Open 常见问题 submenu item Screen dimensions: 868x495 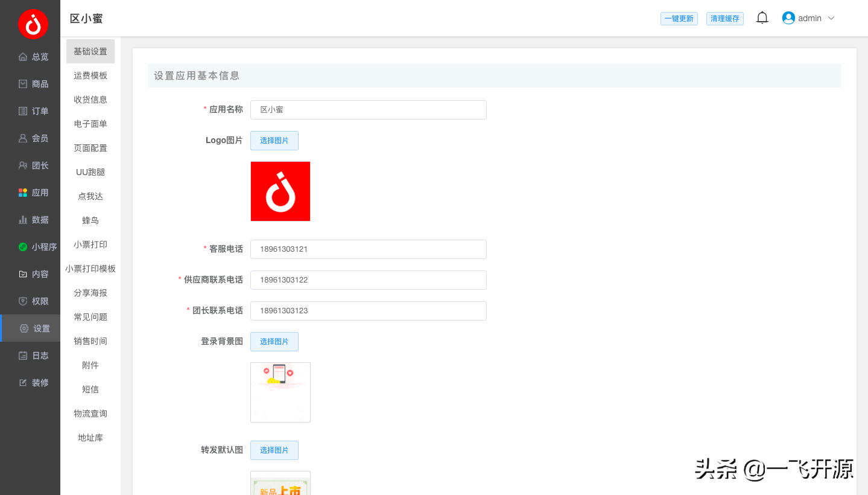90,317
